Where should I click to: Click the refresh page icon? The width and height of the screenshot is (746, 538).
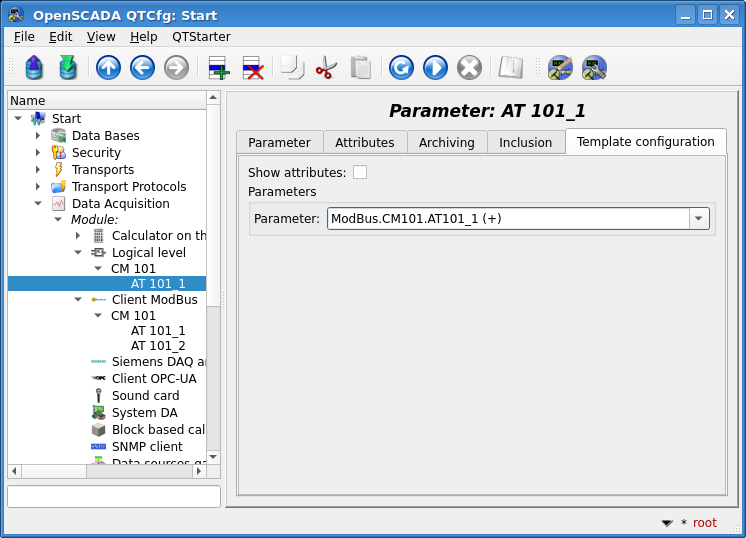[401, 68]
